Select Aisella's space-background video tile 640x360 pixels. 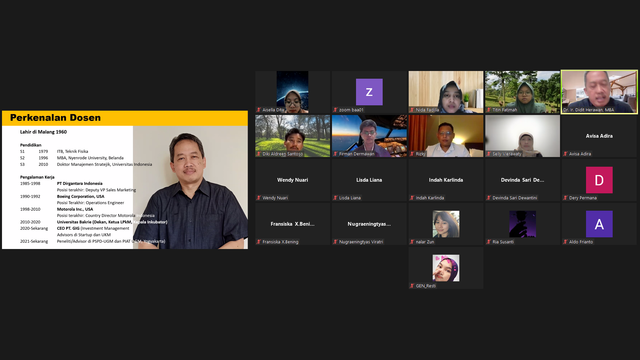click(292, 92)
